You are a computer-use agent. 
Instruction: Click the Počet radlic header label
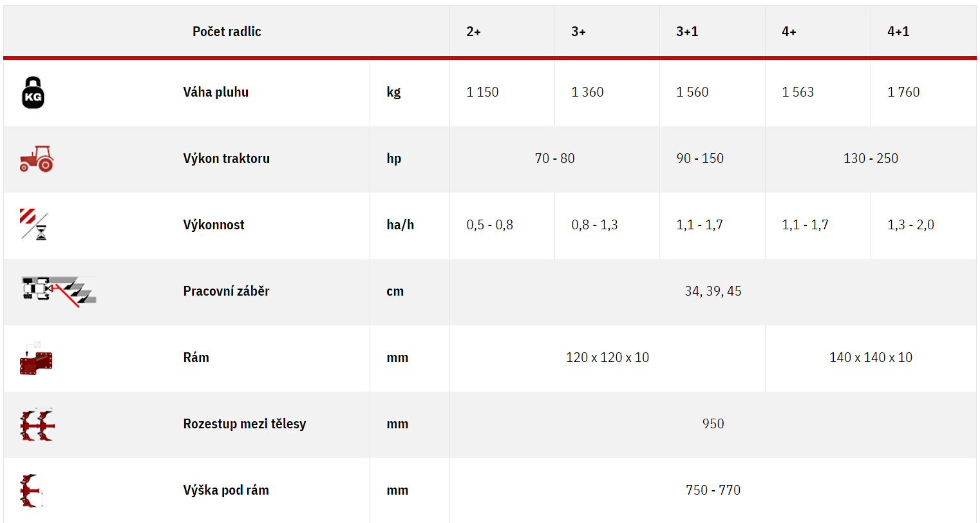[227, 32]
